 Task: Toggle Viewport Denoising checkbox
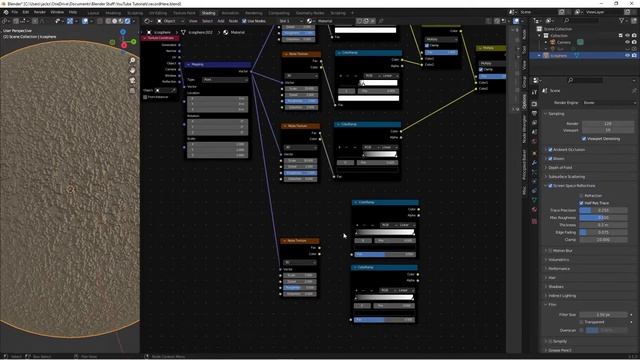coord(584,139)
